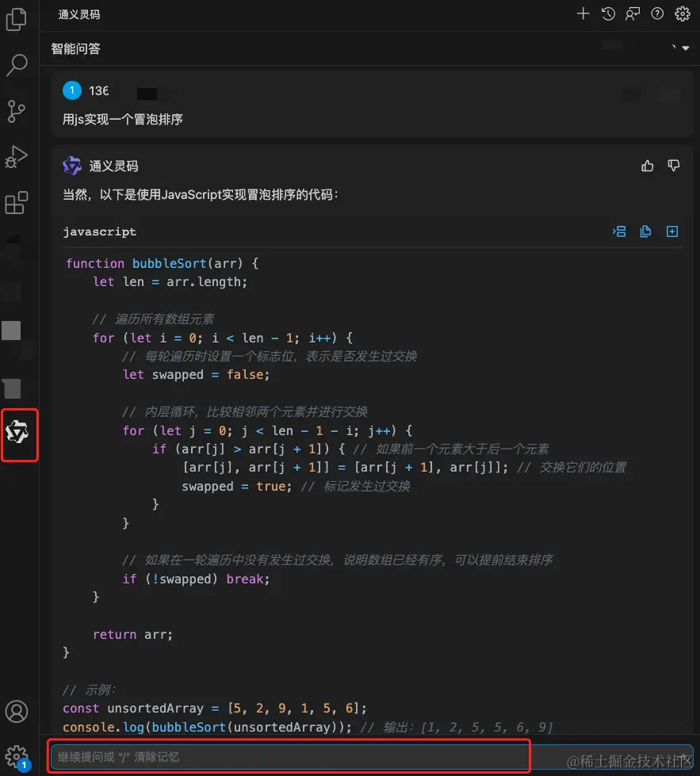Image resolution: width=700 pixels, height=776 pixels.
Task: Open Tongyi Lingma settings gear in the top bar
Action: click(683, 13)
